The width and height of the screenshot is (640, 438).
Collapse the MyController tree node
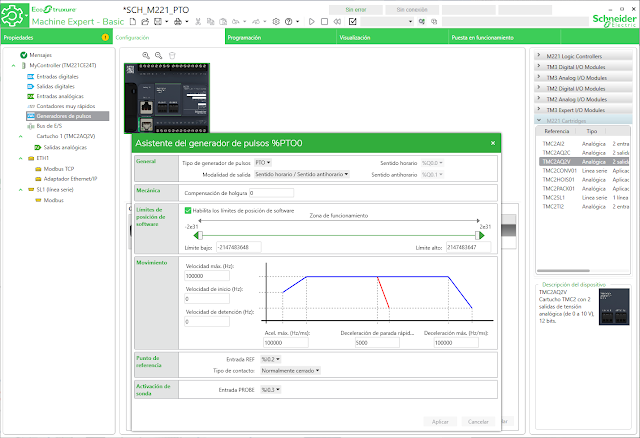click(x=13, y=65)
